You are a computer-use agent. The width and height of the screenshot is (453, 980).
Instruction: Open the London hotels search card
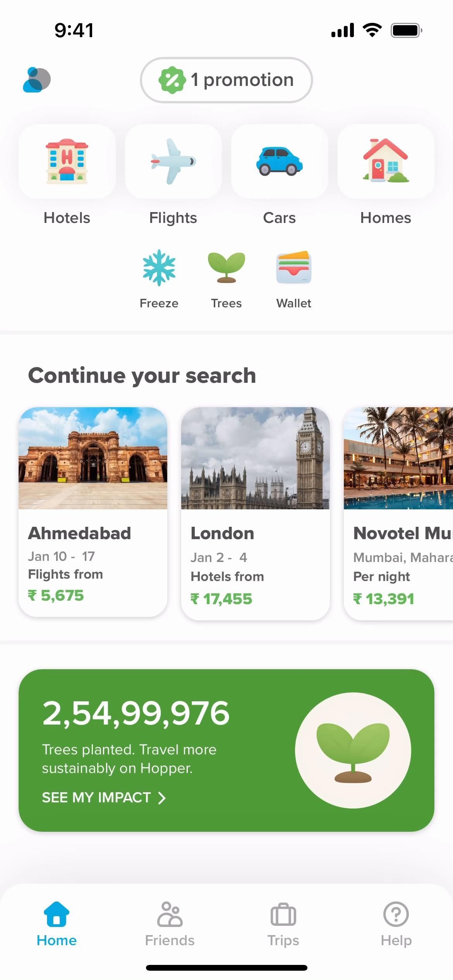click(x=256, y=513)
